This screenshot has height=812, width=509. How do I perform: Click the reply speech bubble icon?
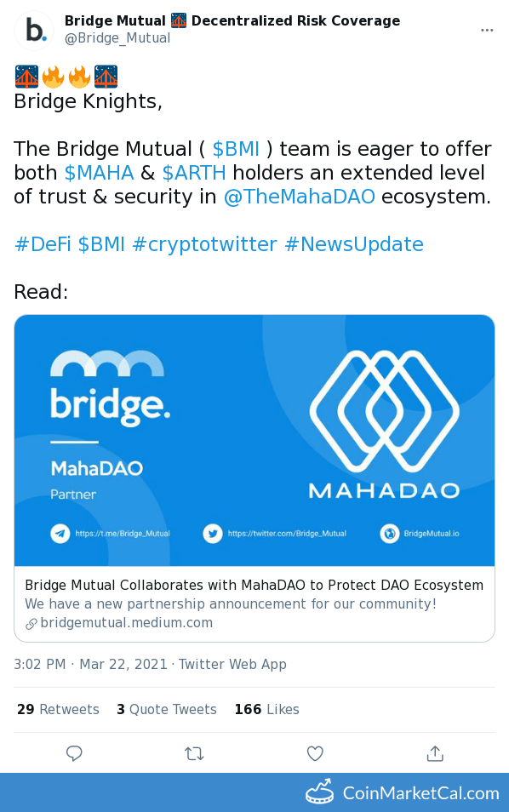tap(74, 753)
